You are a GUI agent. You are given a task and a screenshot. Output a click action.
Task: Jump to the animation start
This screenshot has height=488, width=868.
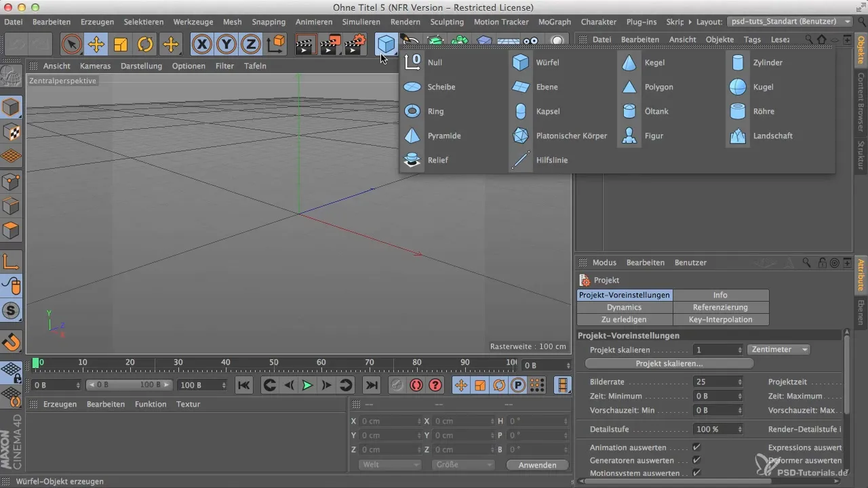click(243, 385)
